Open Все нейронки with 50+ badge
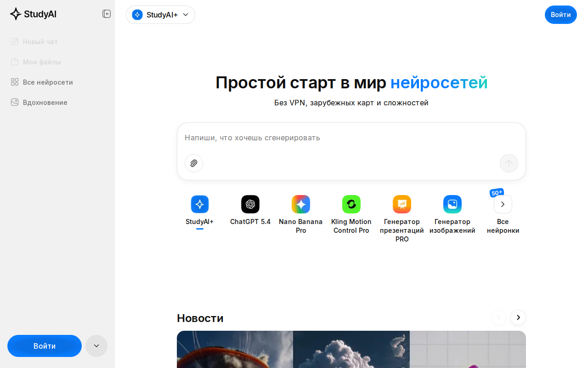This screenshot has width=588, height=368. (503, 204)
